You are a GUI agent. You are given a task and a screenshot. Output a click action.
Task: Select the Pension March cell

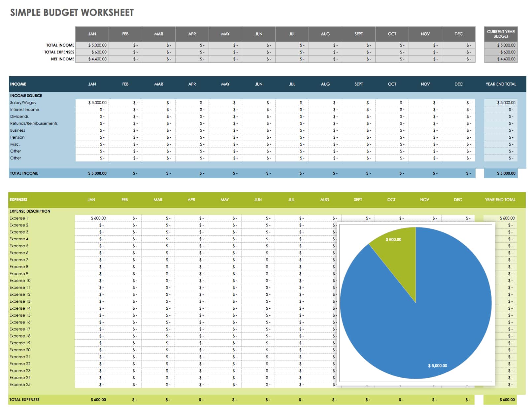tap(159, 137)
